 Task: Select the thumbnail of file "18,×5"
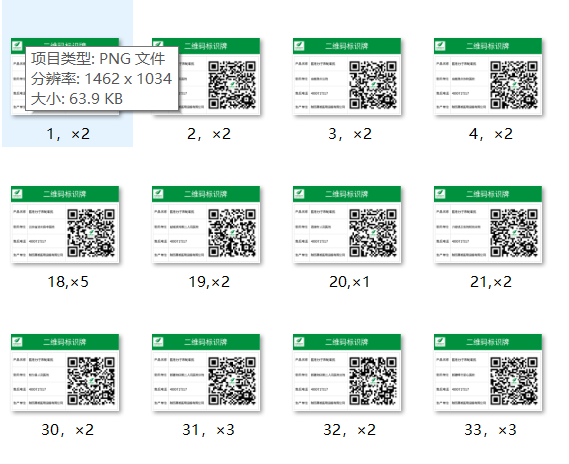[x=65, y=225]
